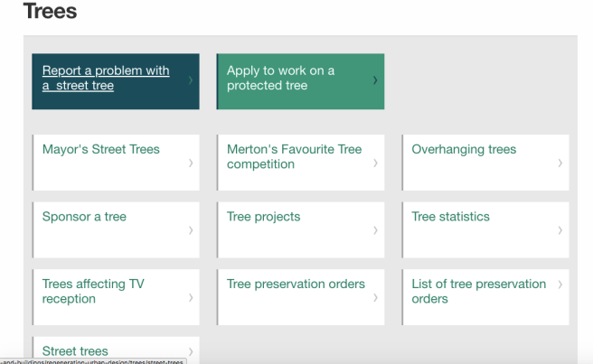Click chevron on Trees affecting TV reception tile
The width and height of the screenshot is (593, 364).
190,297
